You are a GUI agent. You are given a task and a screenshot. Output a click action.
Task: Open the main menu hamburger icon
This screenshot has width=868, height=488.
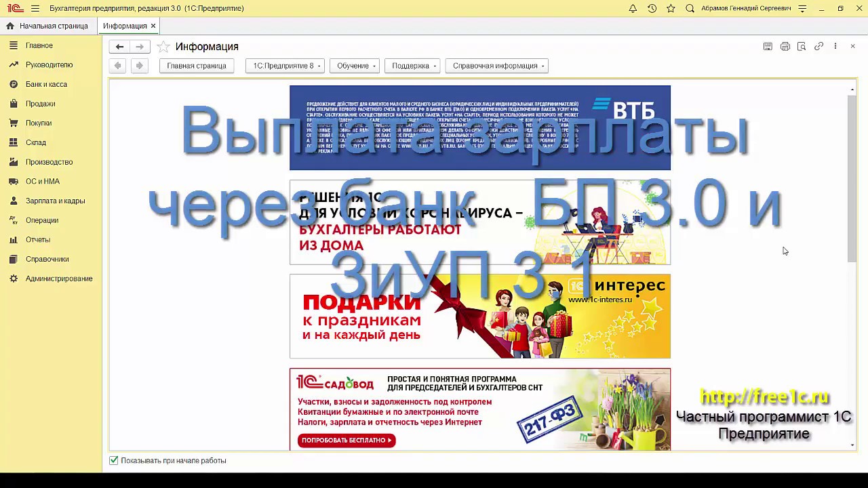coord(35,8)
